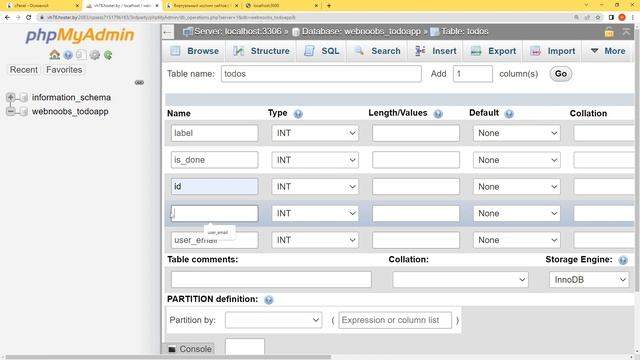
Task: Go back with the browser back arrow
Action: pos(7,17)
